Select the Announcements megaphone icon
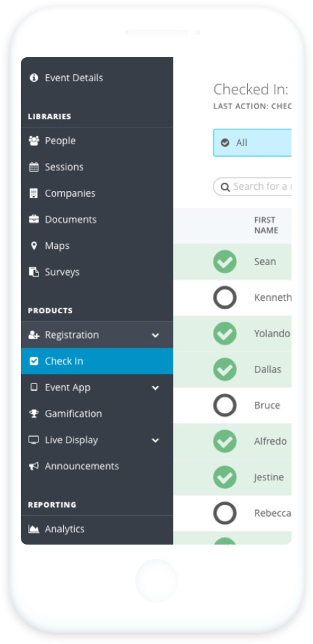 (34, 466)
